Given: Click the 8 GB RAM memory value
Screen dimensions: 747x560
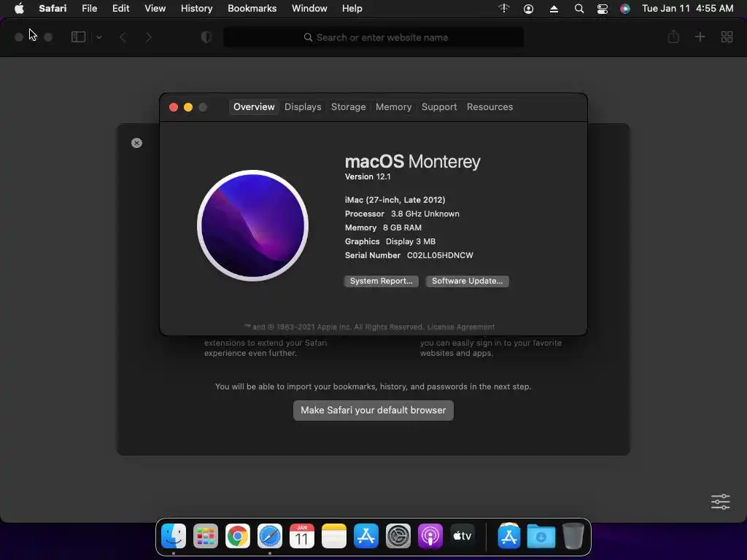Looking at the screenshot, I should [x=402, y=227].
